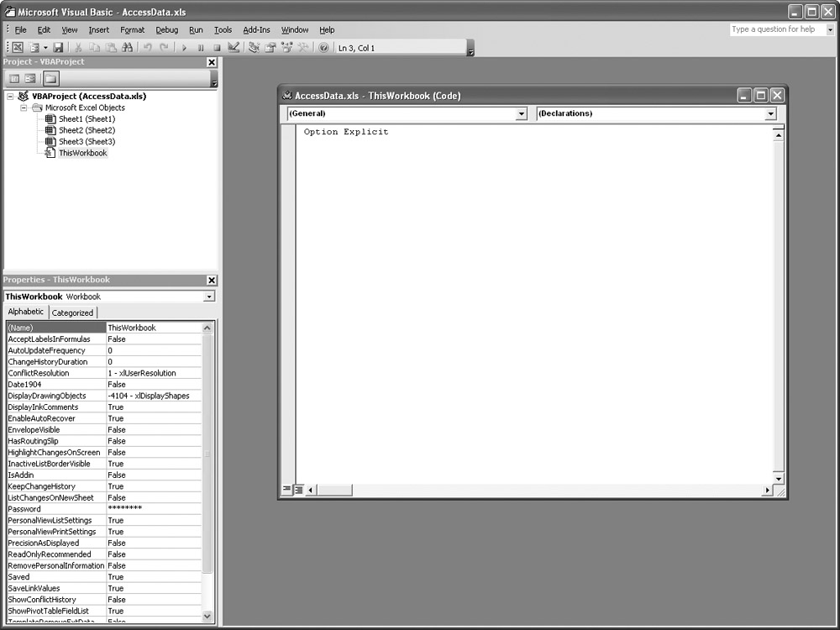Switch to the Categorized properties tab
The width and height of the screenshot is (840, 630).
73,312
